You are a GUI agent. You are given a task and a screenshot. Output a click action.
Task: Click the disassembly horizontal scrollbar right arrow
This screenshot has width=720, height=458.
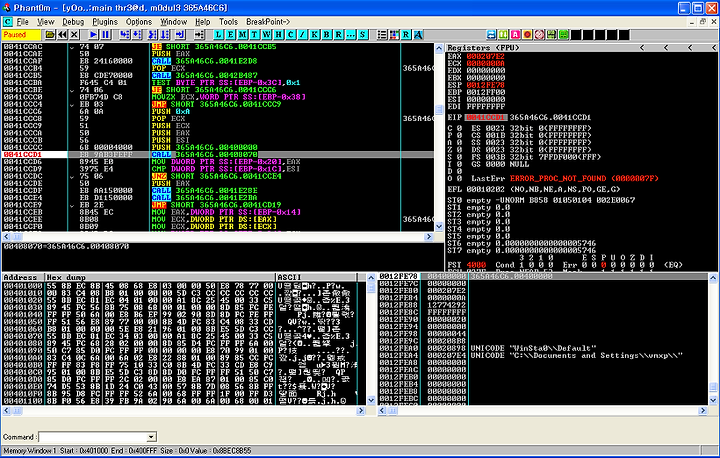[429, 237]
